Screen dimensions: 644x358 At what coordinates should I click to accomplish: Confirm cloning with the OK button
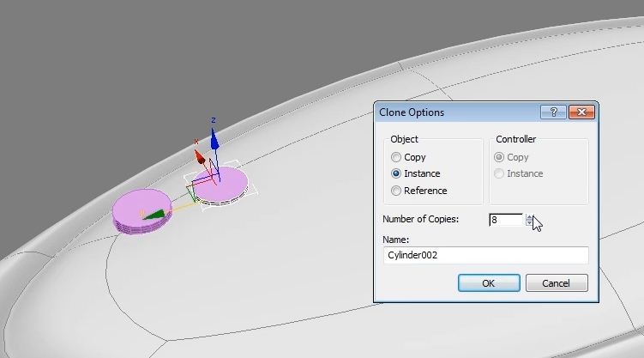[489, 283]
